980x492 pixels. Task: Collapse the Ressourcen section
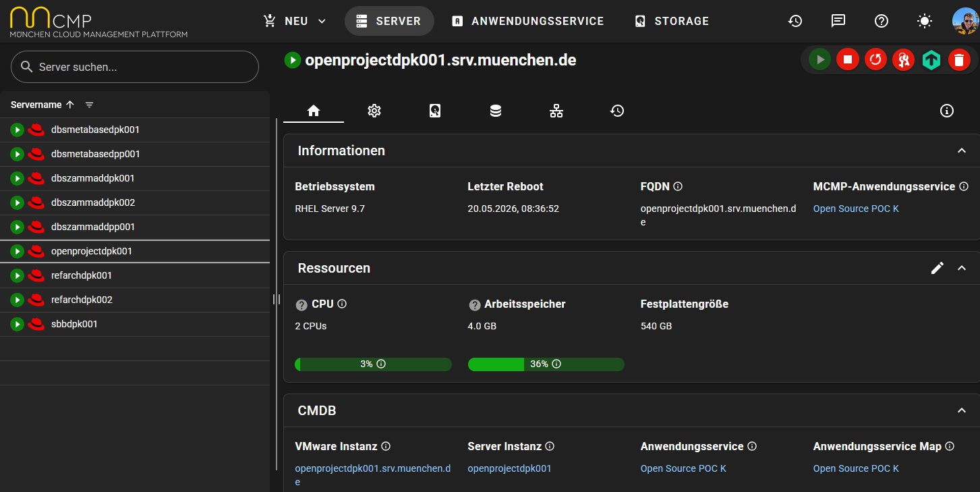point(962,268)
